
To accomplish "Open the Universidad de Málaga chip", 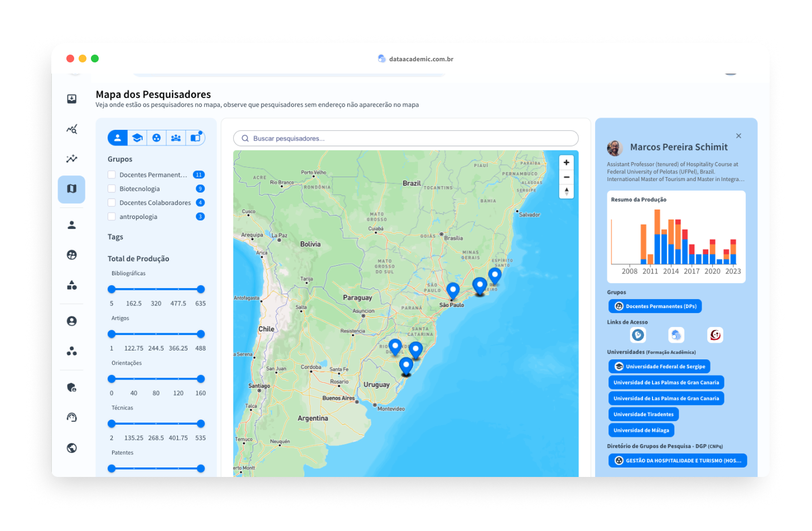I will pyautogui.click(x=641, y=430).
